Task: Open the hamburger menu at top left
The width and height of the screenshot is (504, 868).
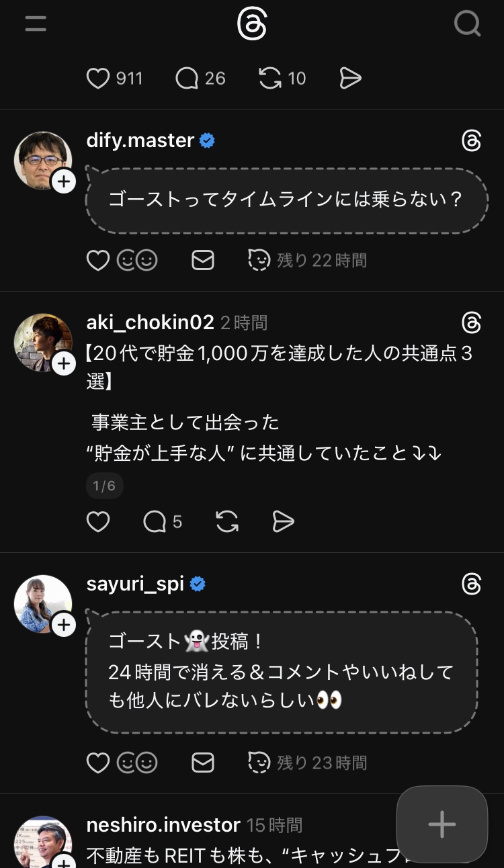Action: tap(36, 25)
